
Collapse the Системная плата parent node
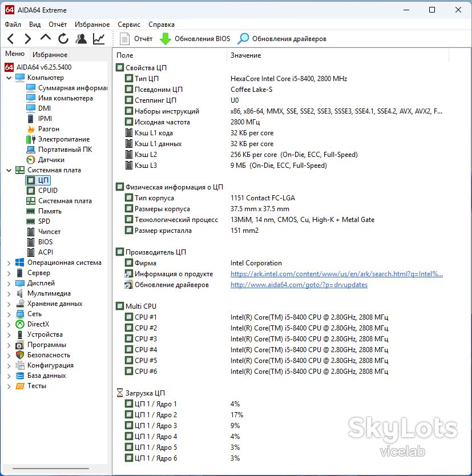point(9,170)
